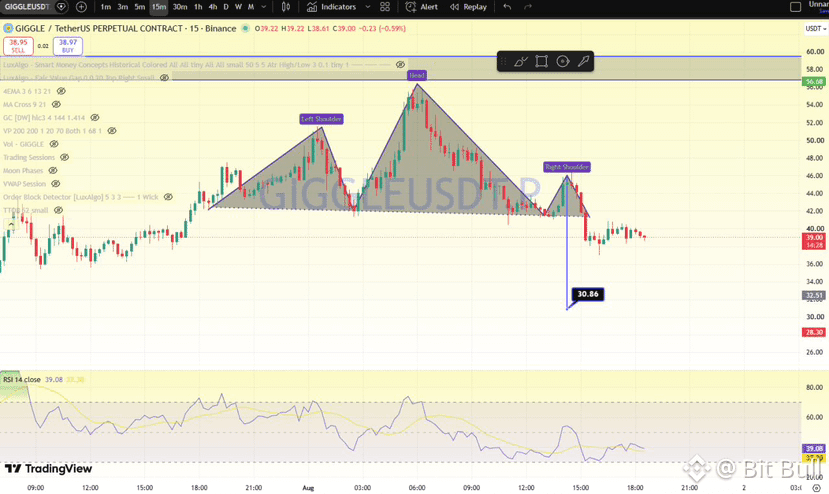This screenshot has width=829, height=494.
Task: Open the candlestick chart style menu
Action: (286, 7)
